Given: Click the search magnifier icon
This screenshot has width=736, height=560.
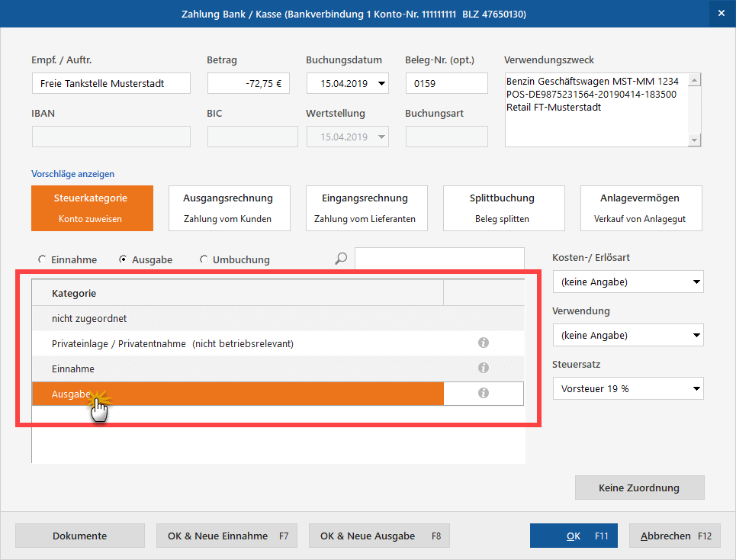Looking at the screenshot, I should (341, 258).
